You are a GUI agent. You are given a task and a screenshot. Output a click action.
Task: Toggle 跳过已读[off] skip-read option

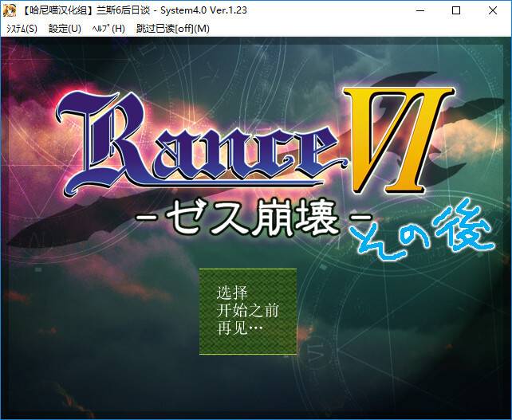pos(172,29)
